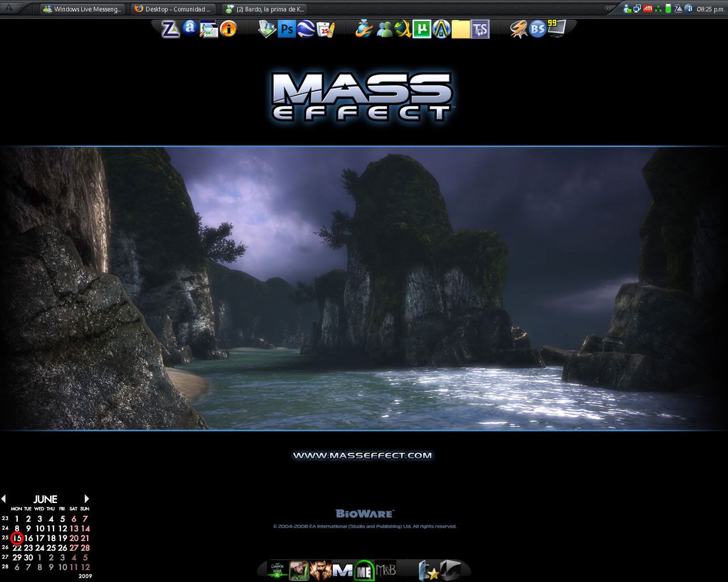Expand hidden tray icons with the double chevron
The image size is (728, 582).
pos(610,9)
